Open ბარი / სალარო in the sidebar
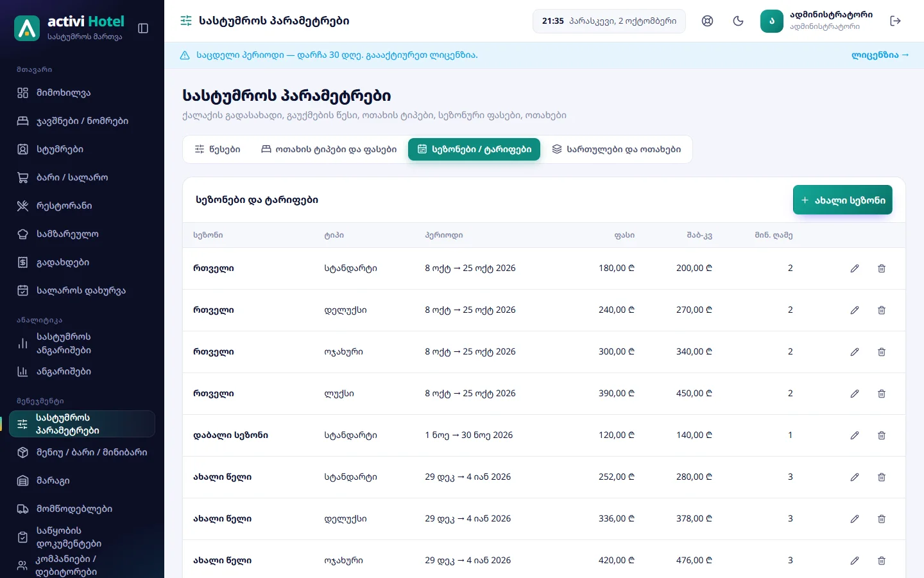The height and width of the screenshot is (578, 924). [x=82, y=178]
